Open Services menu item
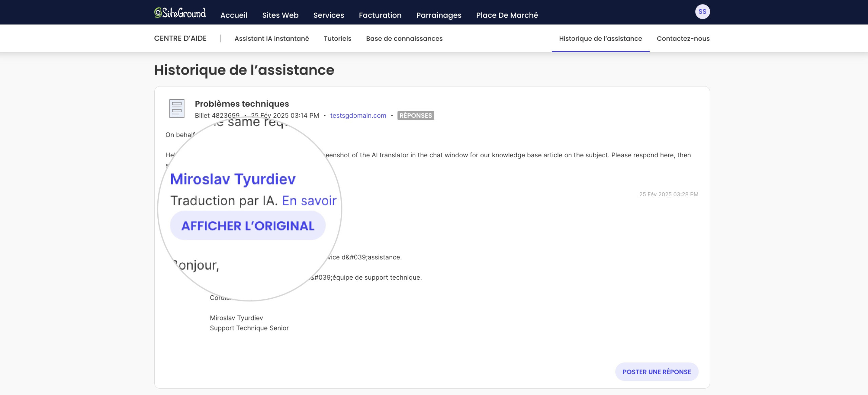868x395 pixels. pos(329,15)
